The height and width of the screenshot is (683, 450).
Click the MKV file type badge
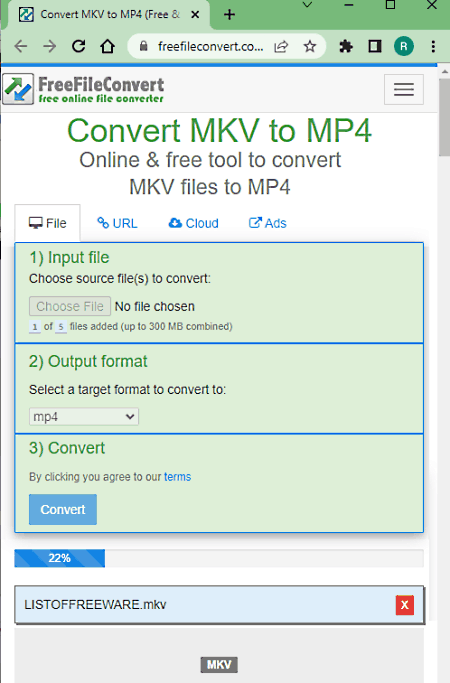pyautogui.click(x=219, y=665)
